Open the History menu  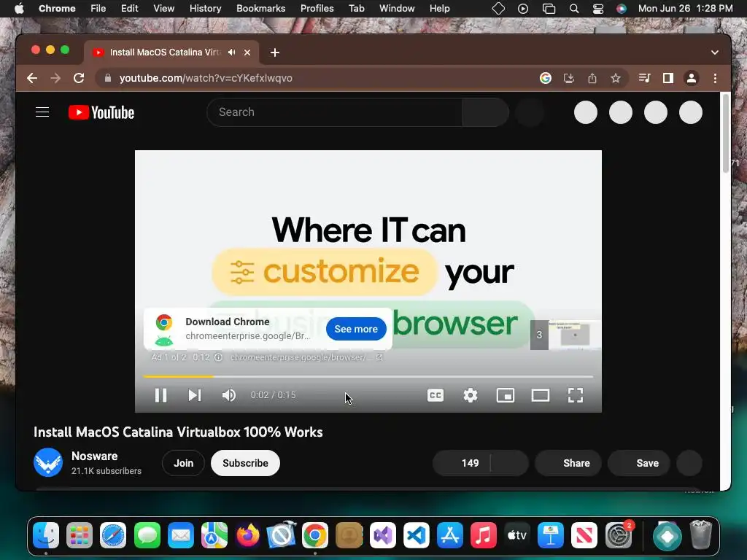coord(205,9)
